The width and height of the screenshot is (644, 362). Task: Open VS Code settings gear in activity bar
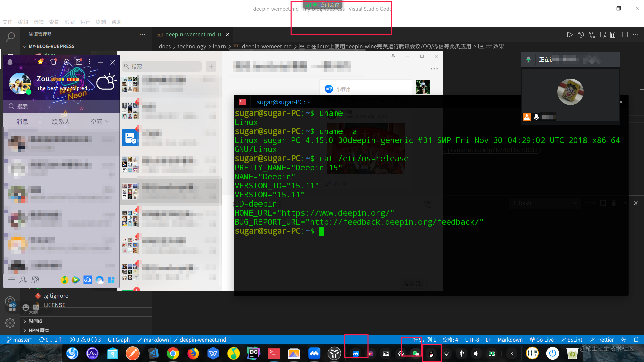tap(10, 323)
